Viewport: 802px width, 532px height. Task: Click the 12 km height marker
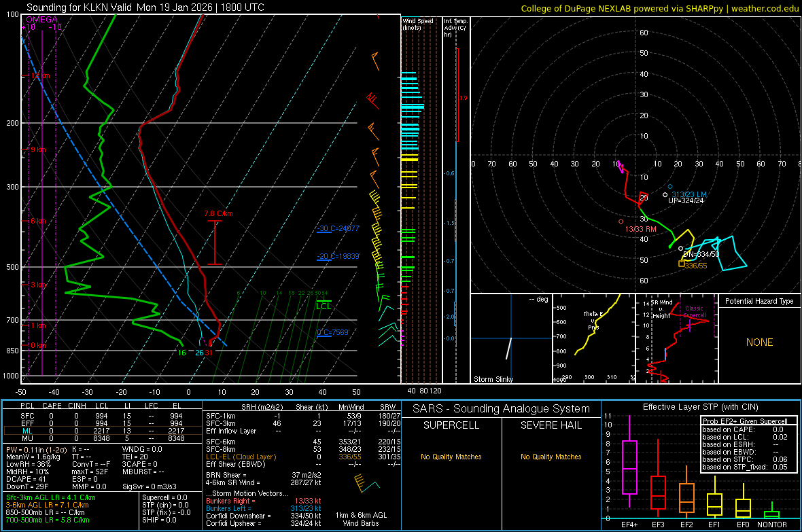click(40, 75)
